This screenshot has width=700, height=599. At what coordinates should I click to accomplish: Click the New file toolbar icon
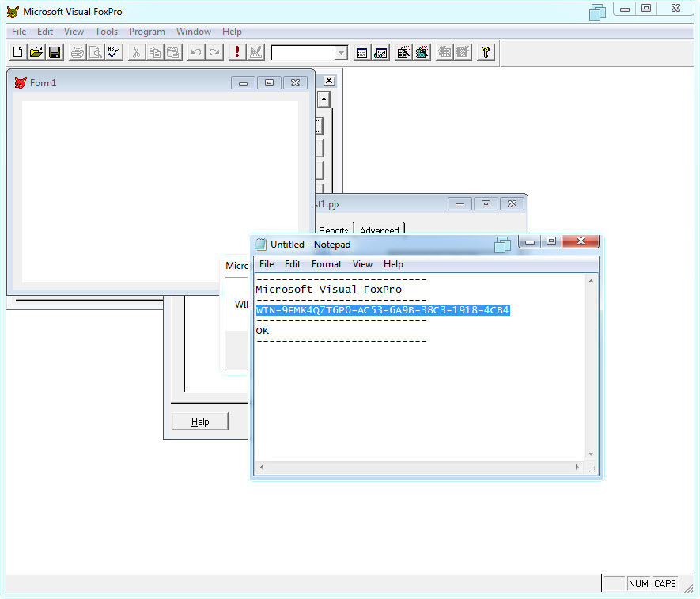(18, 52)
